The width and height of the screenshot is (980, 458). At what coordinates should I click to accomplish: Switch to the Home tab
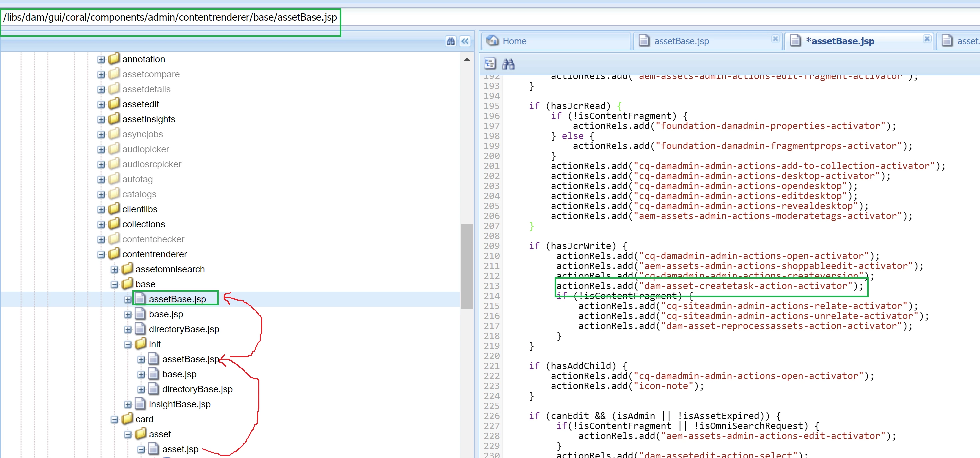514,41
